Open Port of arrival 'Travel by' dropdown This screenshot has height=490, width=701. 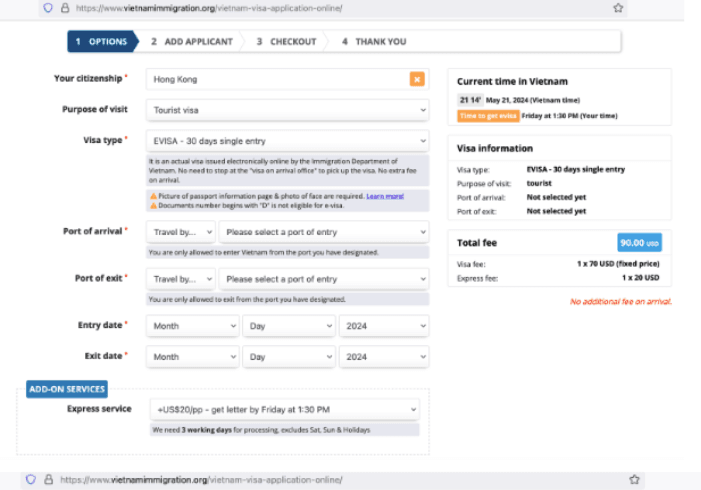(181, 232)
